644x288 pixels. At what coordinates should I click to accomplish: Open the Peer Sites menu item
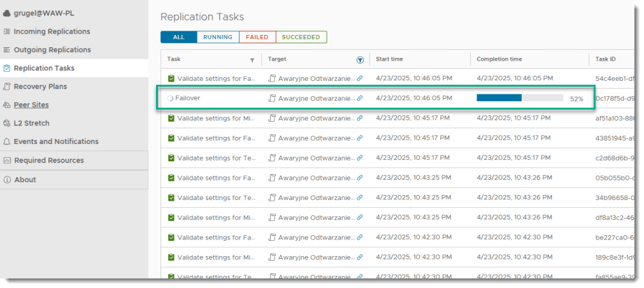tap(31, 104)
